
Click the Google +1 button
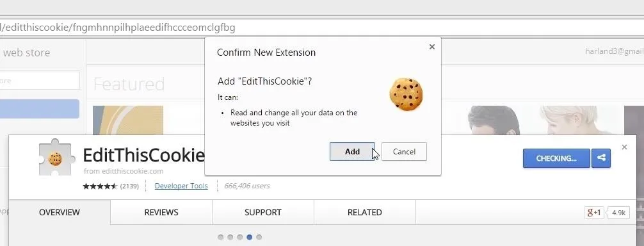[594, 213]
